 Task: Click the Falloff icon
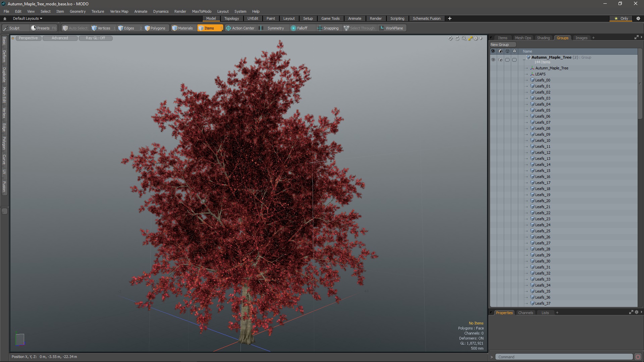293,28
